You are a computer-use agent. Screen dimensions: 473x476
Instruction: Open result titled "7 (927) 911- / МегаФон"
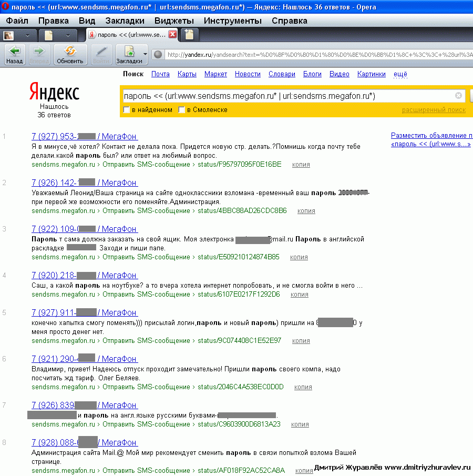pyautogui.click(x=85, y=312)
